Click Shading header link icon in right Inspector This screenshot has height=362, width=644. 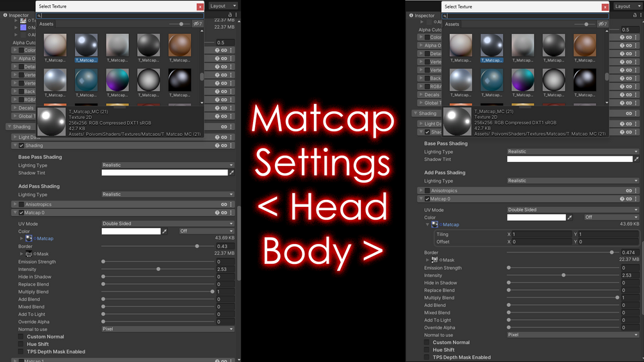(629, 113)
